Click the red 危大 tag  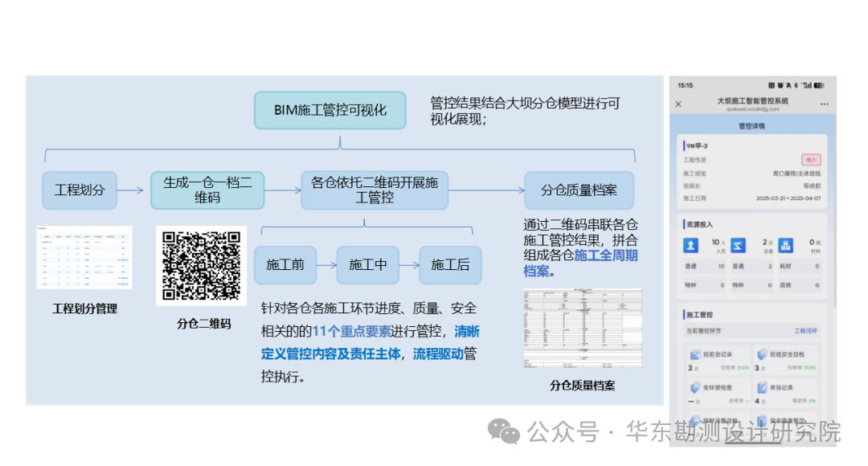click(x=811, y=160)
